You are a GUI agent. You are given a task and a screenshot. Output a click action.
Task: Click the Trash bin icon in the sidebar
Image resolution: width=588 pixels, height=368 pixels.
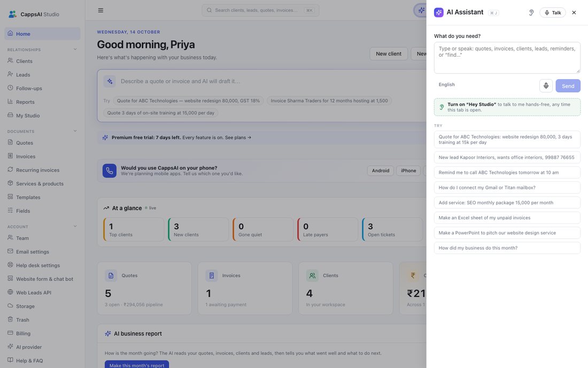coord(10,319)
